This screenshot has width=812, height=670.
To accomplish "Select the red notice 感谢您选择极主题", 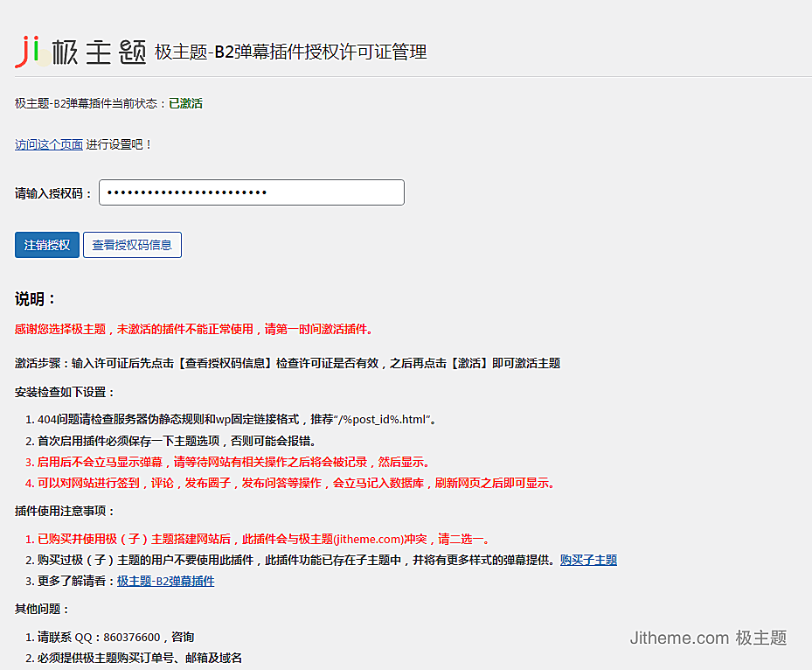I will (194, 329).
